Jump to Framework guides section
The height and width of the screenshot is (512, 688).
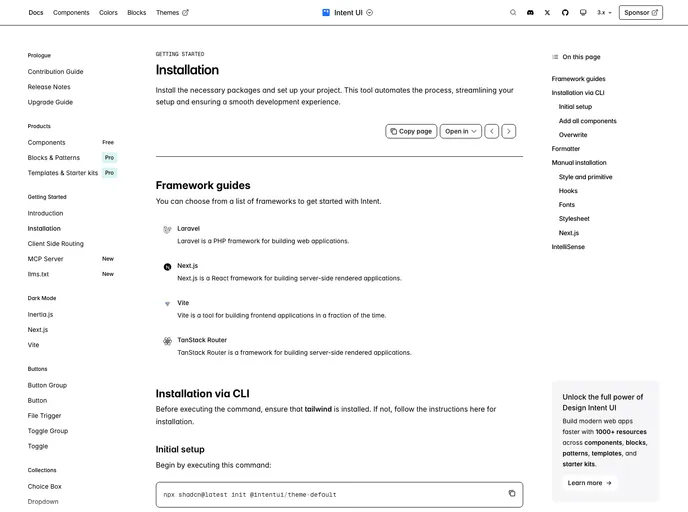[x=578, y=79]
